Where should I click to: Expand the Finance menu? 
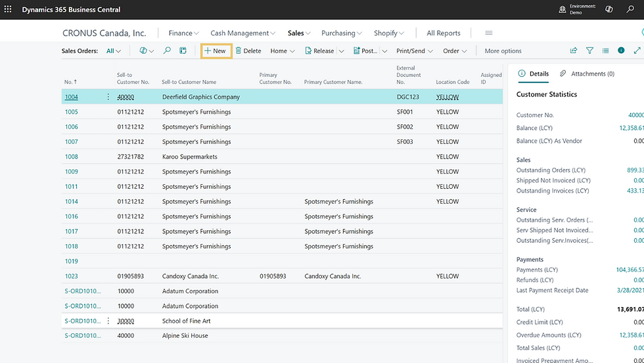click(183, 33)
